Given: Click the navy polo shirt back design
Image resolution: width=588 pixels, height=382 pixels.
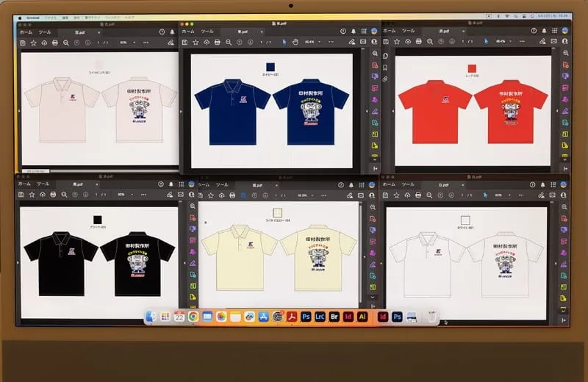Looking at the screenshot, I should [x=311, y=112].
